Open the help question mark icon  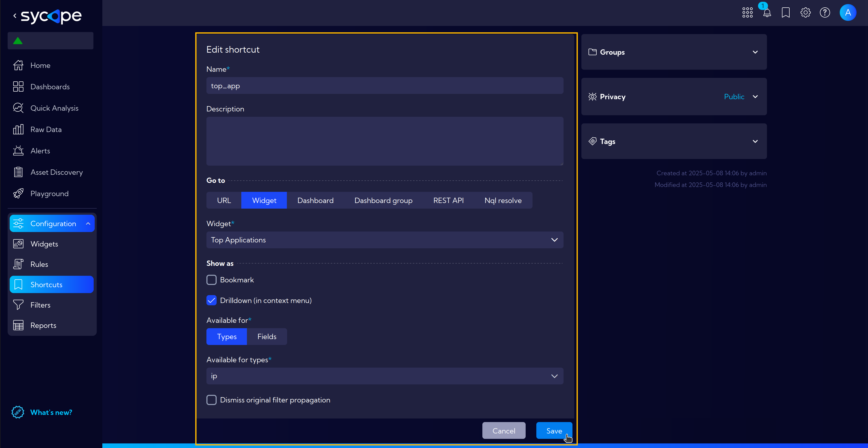coord(825,13)
